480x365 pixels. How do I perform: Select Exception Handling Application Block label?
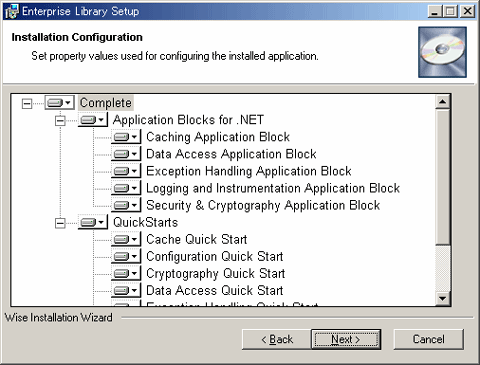tap(249, 171)
